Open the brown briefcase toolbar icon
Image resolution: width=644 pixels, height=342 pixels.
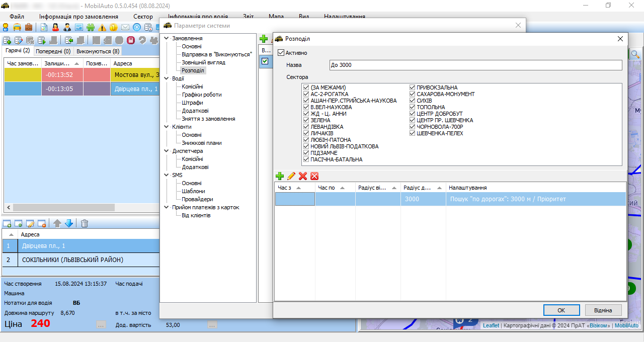(29, 27)
